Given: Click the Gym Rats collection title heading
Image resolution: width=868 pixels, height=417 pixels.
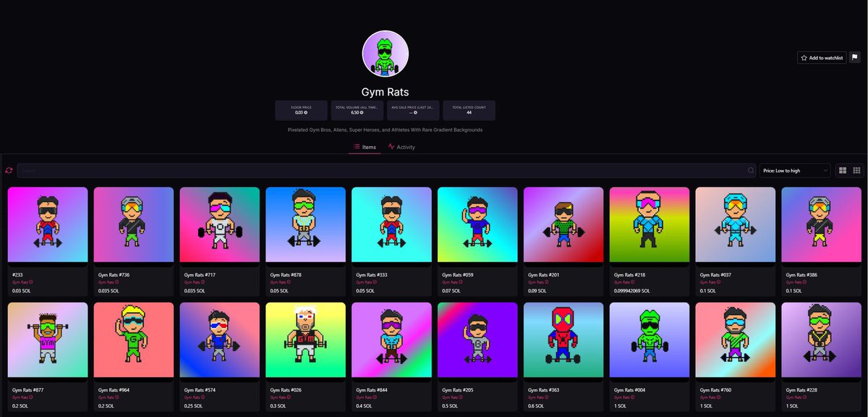Looking at the screenshot, I should click(386, 92).
